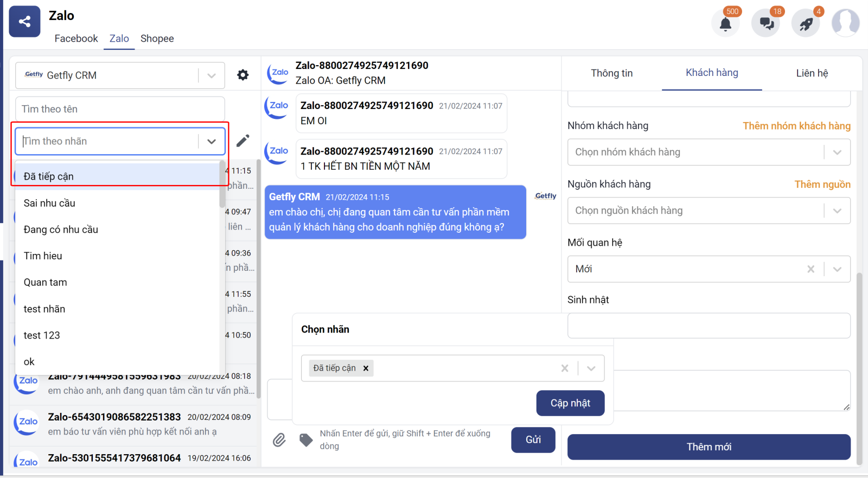The width and height of the screenshot is (868, 478).
Task: Click the pencil edit icon beside label search
Action: point(243,141)
